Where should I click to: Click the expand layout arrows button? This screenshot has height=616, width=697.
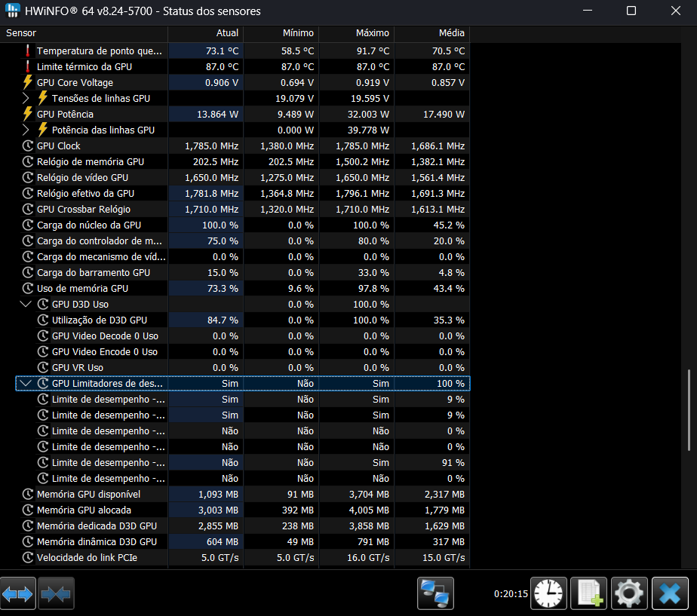(x=18, y=593)
